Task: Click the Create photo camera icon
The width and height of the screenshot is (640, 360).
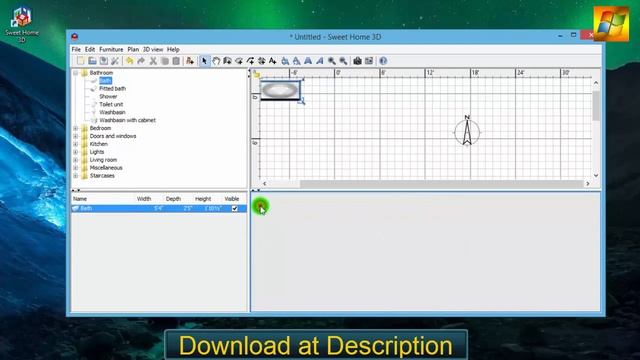Action: click(358, 61)
